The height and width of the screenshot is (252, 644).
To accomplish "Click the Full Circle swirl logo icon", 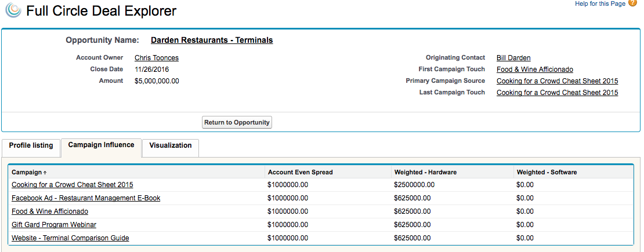I will click(x=13, y=10).
